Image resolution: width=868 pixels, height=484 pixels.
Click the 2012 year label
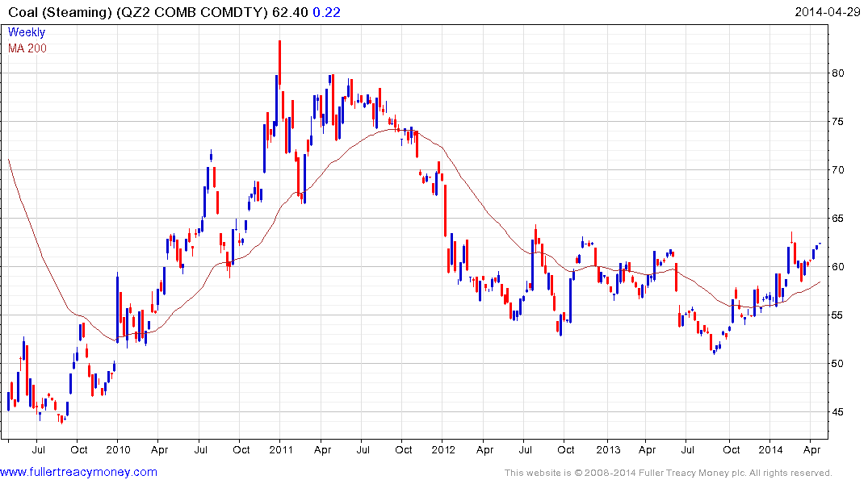coord(442,449)
